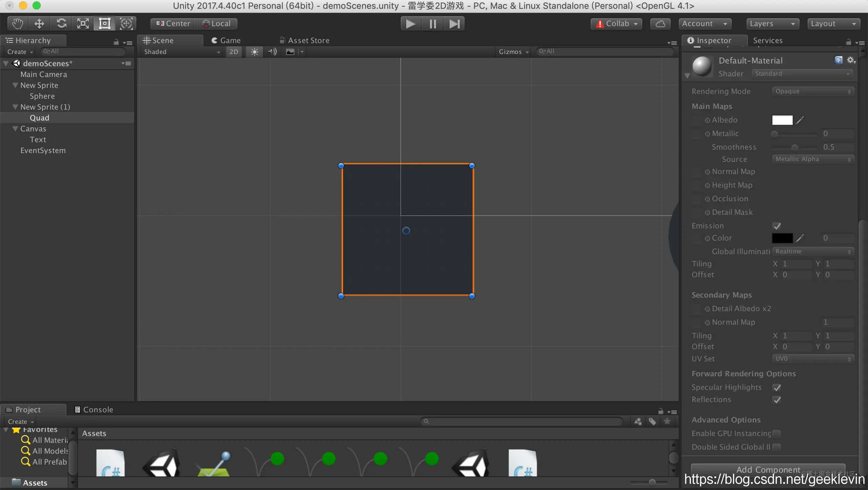Open Collab dropdown
Viewport: 868px width, 490px height.
point(616,24)
